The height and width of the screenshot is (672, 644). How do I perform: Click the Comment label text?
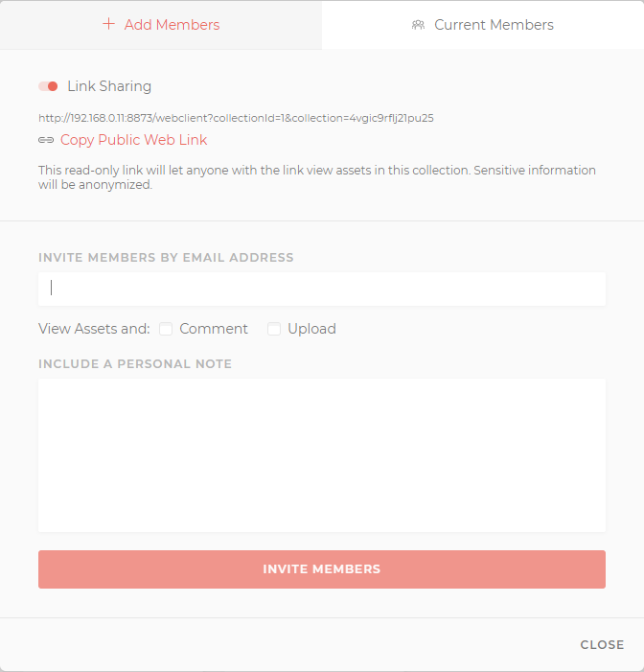(x=214, y=329)
